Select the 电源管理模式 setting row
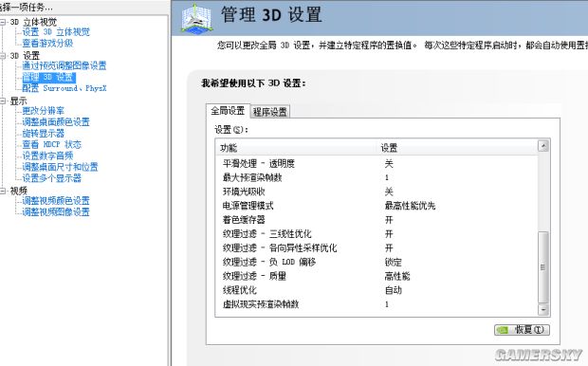588x366 pixels. pyautogui.click(x=377, y=206)
